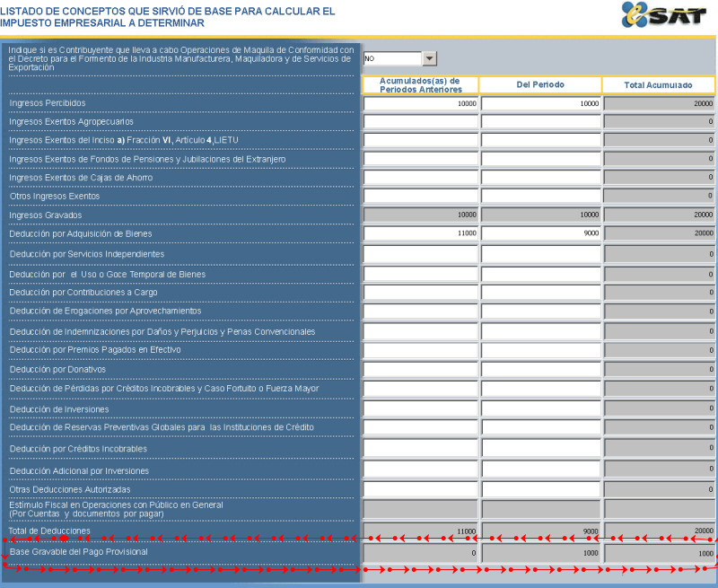The height and width of the screenshot is (588, 718).
Task: Focus Pérdidas por Créditos Incobrables Periodos Anteriores field
Action: 421,389
